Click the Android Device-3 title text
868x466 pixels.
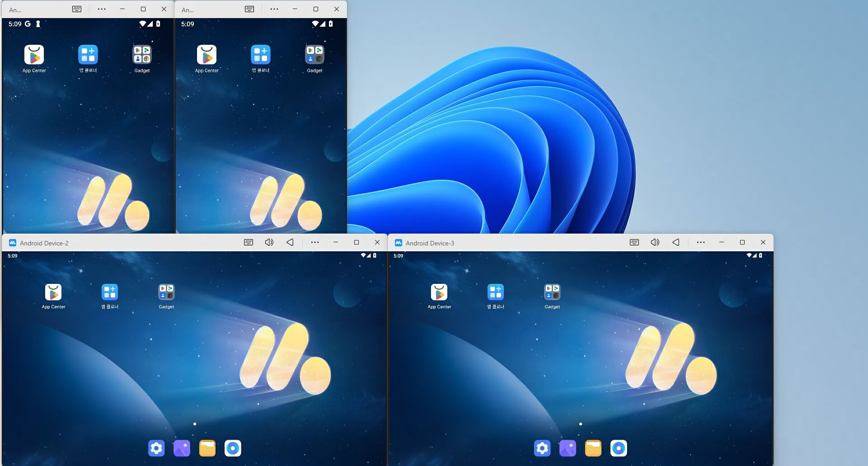tap(430, 243)
